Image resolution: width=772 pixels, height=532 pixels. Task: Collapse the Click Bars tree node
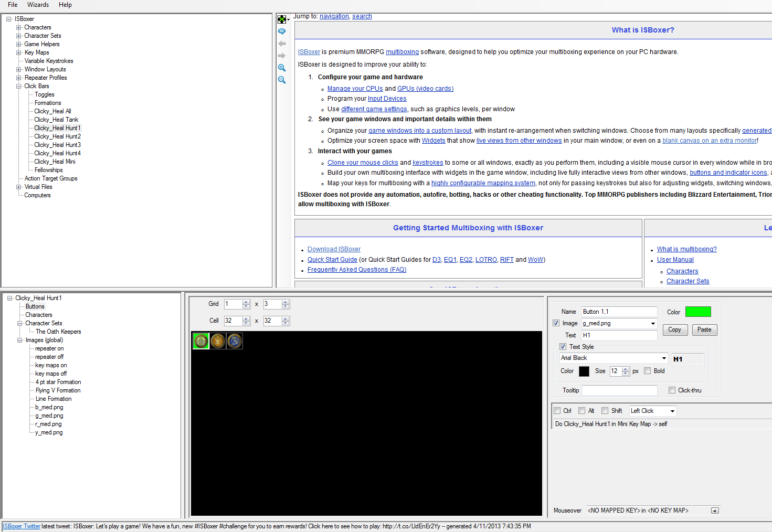pos(19,86)
